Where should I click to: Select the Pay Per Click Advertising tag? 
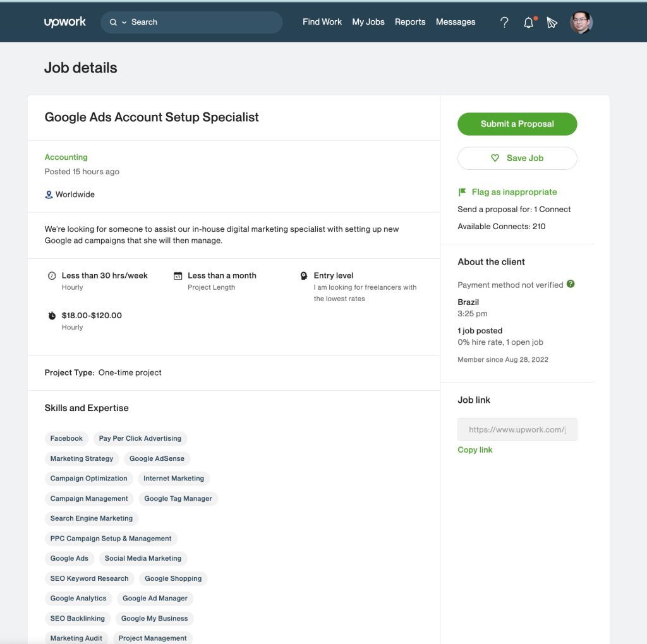pos(140,438)
